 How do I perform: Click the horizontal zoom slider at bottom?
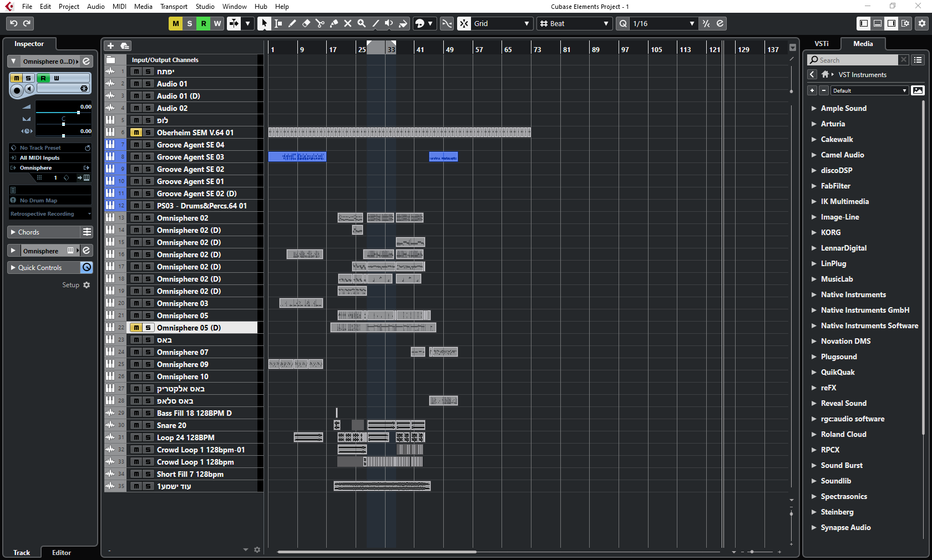(752, 552)
